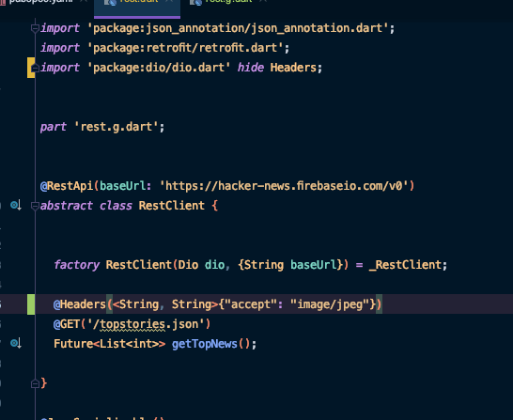
Task: Click the closing curly brace of RestClient
Action: (44, 383)
